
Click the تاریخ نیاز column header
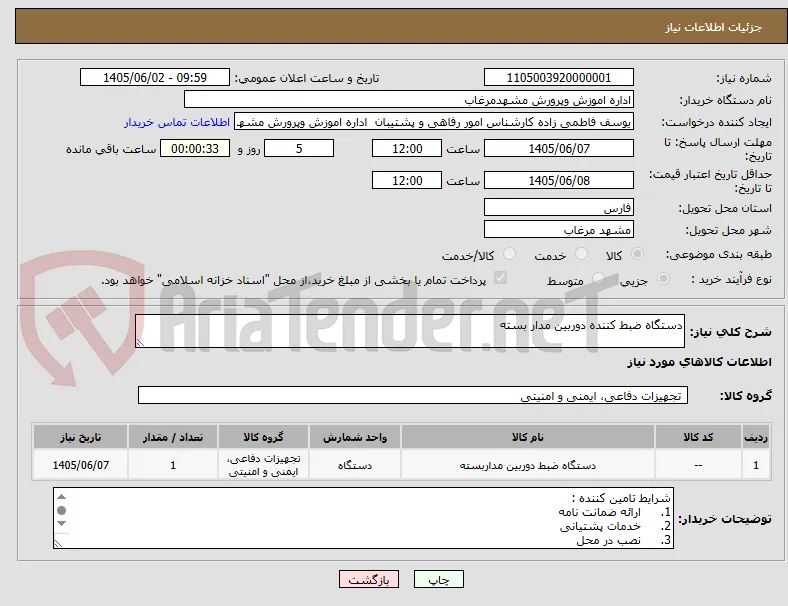pos(80,437)
